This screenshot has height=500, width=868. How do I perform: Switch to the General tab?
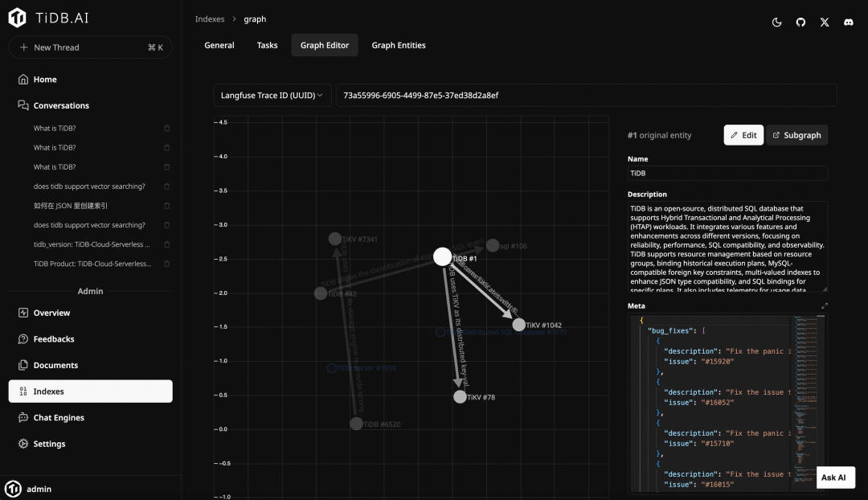[x=219, y=45]
